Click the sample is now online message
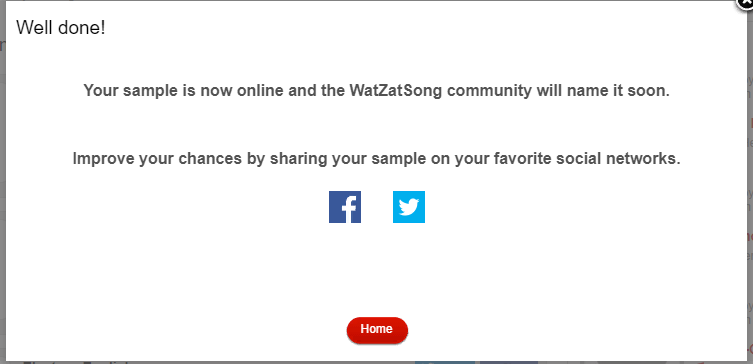Screen dimensions: 753x364 tap(376, 90)
